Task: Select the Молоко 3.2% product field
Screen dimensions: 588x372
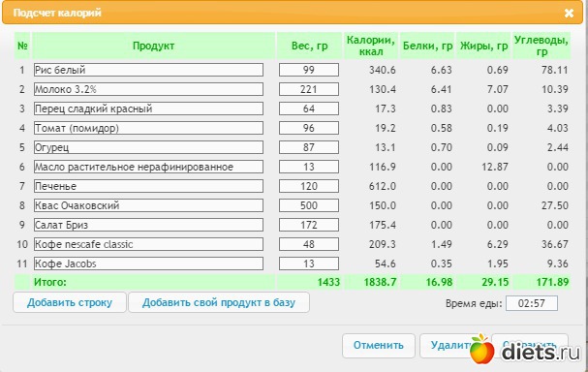Action: click(148, 89)
